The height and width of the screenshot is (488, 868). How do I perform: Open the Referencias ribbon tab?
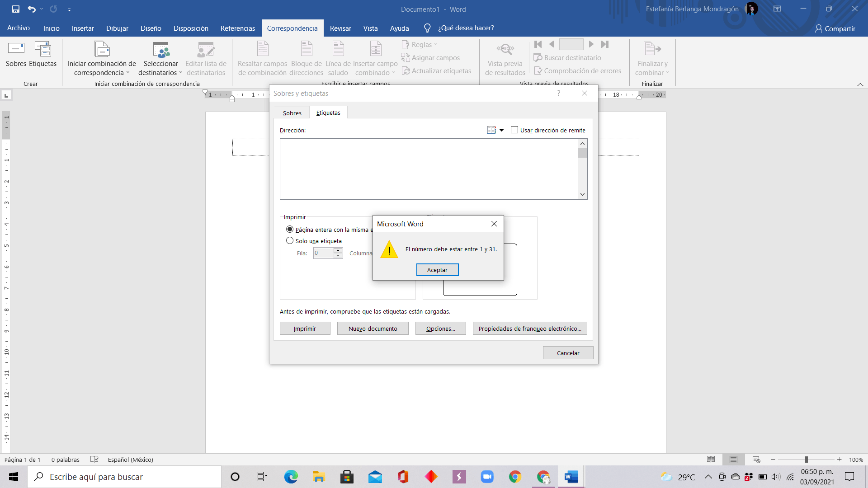tap(238, 28)
